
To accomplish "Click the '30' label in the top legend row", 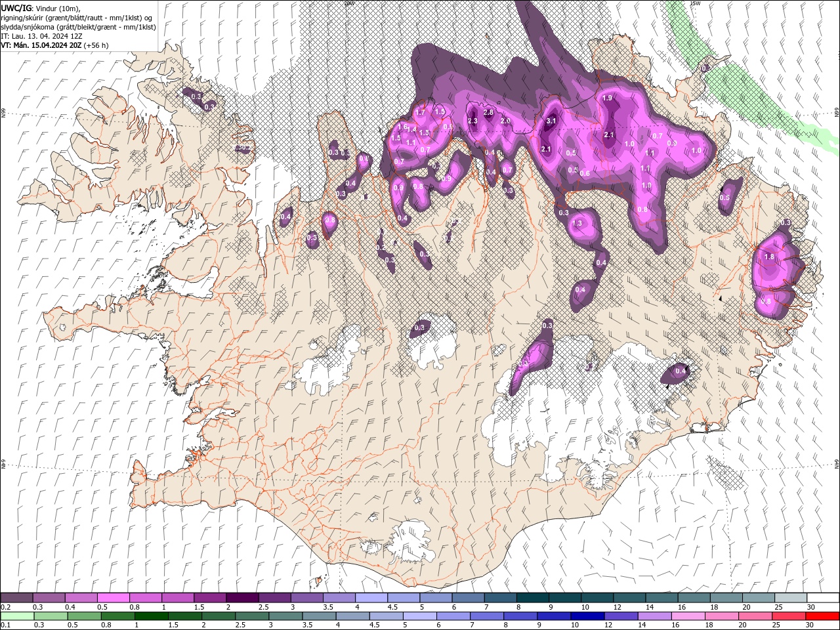I will [x=811, y=607].
